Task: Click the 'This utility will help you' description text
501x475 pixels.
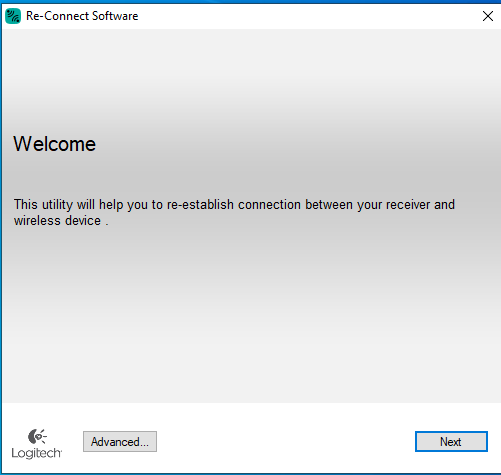Action: [x=234, y=212]
